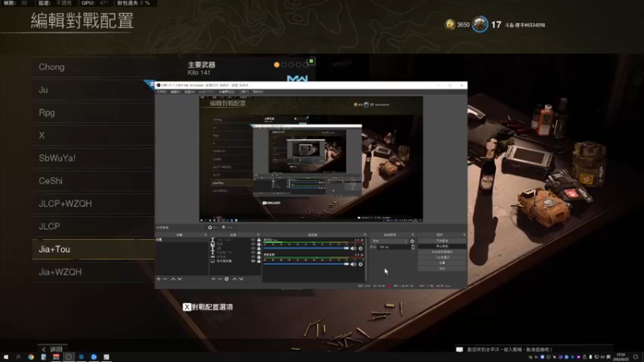644x362 pixels.
Task: Open Windows Start menu
Action: [x=6, y=357]
